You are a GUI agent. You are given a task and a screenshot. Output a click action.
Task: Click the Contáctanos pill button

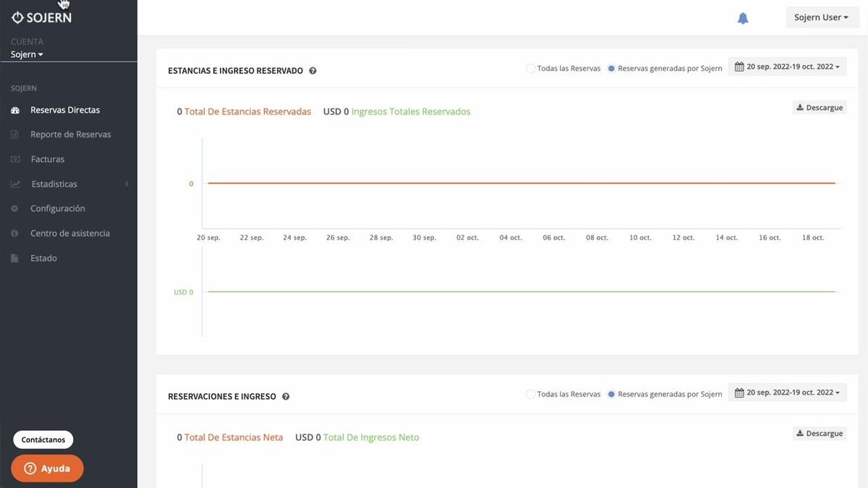pyautogui.click(x=43, y=439)
